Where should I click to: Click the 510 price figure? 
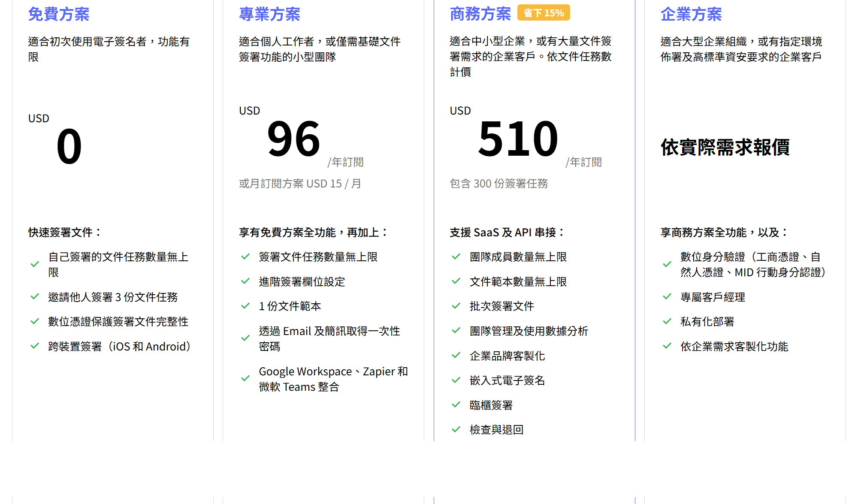pyautogui.click(x=518, y=139)
